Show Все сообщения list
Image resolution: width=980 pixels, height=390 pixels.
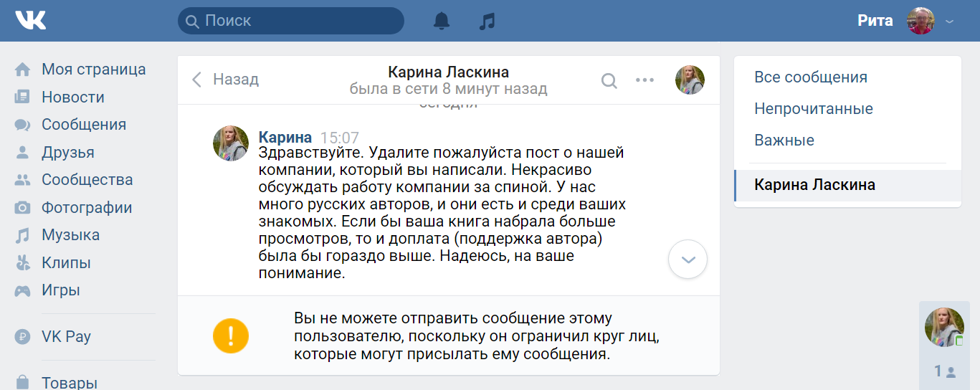(810, 77)
